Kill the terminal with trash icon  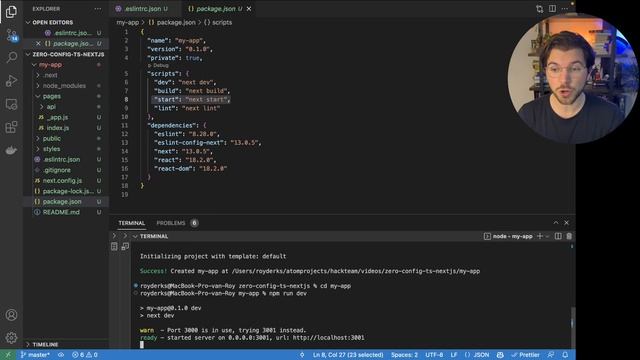tap(569, 236)
